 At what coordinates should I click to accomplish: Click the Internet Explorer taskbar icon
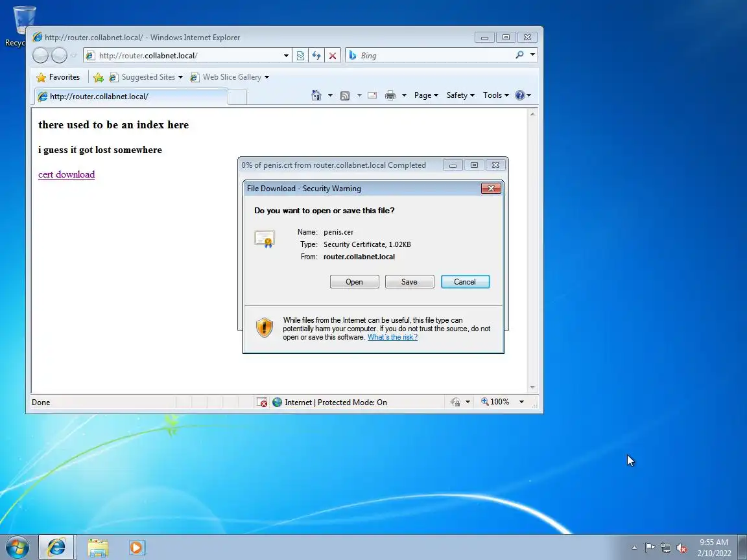point(56,547)
